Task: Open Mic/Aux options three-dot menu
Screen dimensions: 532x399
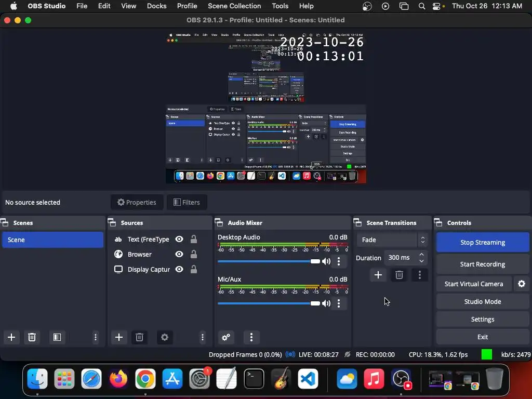Action: 339,303
